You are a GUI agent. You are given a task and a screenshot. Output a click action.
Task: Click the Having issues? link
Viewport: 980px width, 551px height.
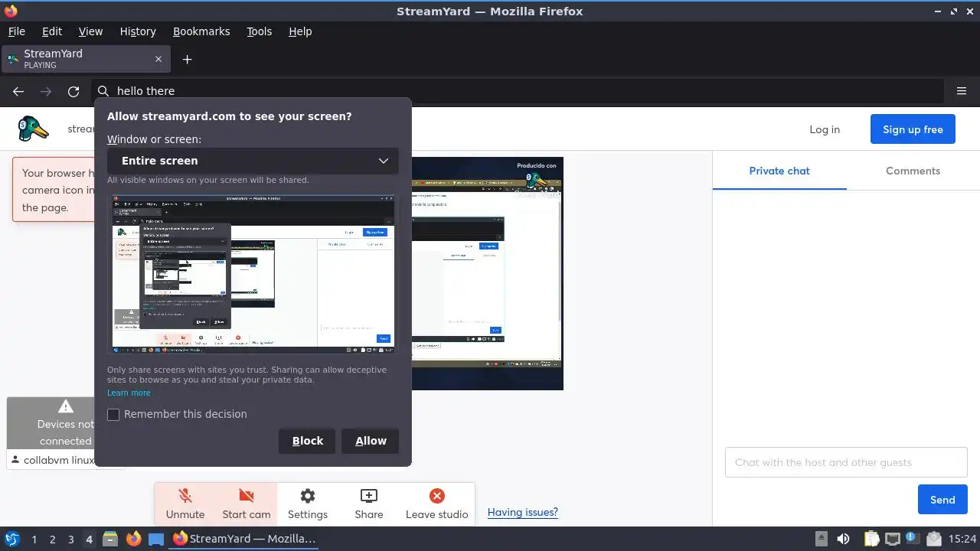click(x=523, y=512)
